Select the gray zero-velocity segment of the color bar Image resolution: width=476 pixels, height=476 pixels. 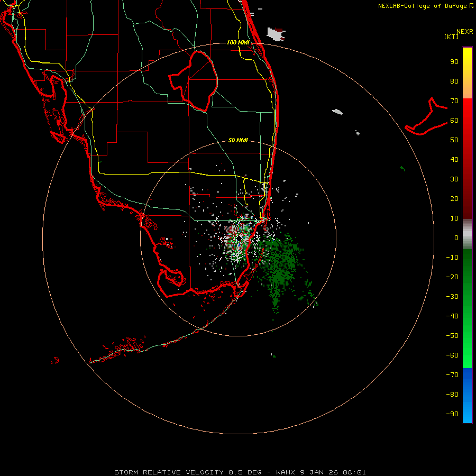click(467, 234)
